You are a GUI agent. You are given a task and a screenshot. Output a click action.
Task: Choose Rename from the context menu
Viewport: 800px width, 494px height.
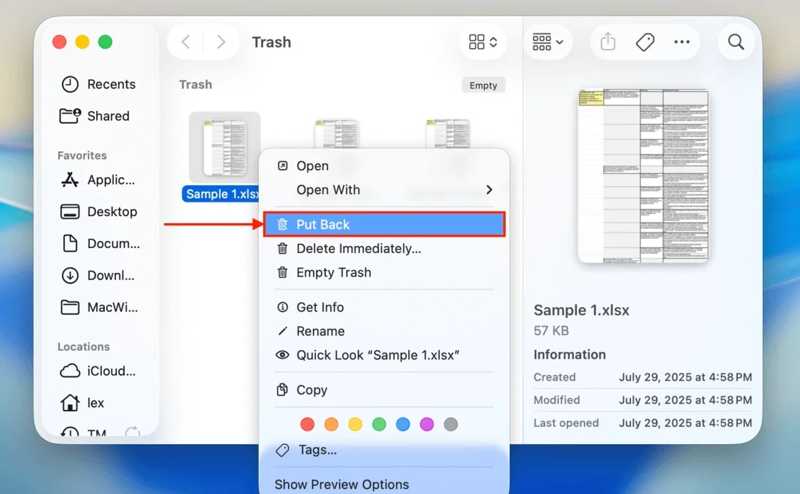384,331
